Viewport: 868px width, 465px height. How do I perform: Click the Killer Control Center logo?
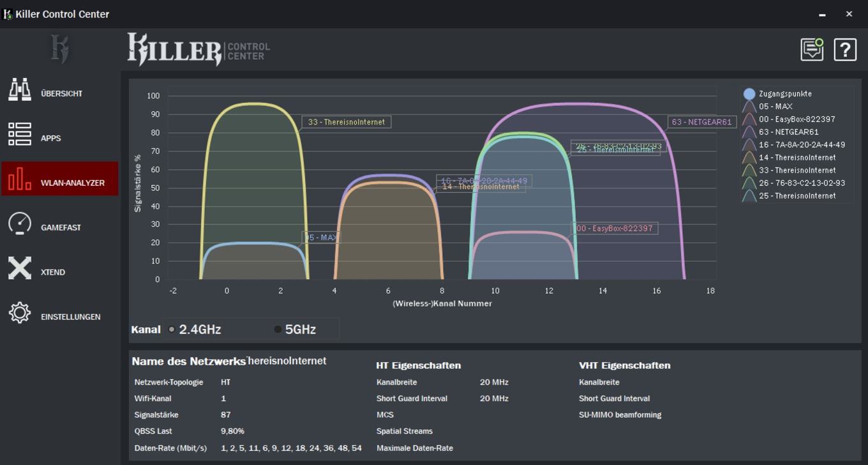[x=198, y=49]
